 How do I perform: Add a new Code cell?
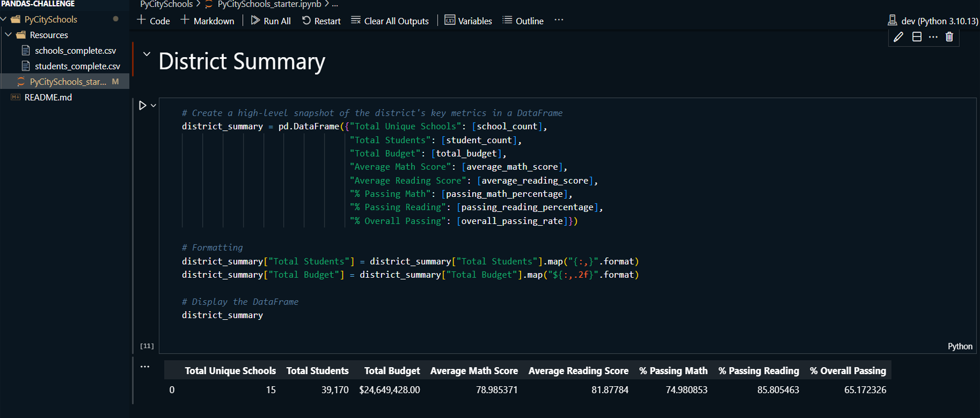point(154,21)
